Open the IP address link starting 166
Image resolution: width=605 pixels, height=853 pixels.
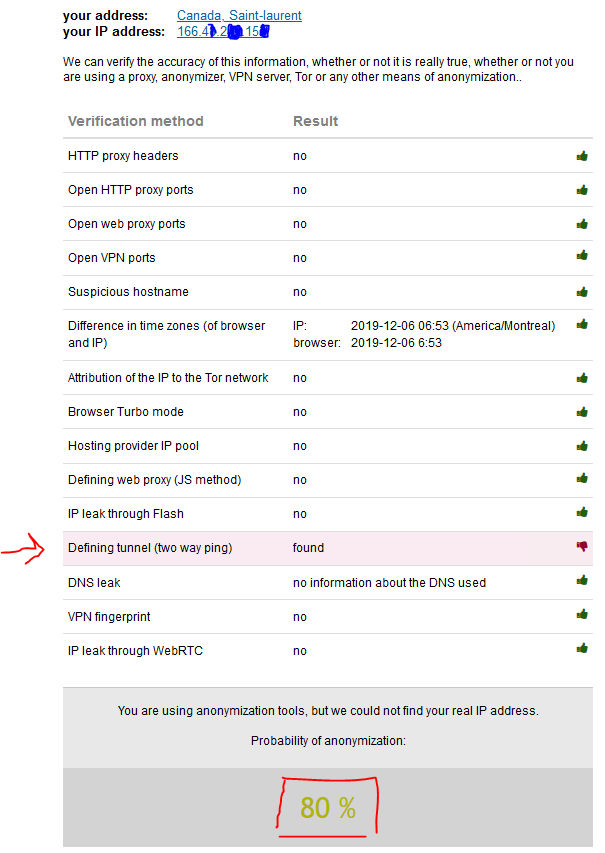click(x=223, y=32)
